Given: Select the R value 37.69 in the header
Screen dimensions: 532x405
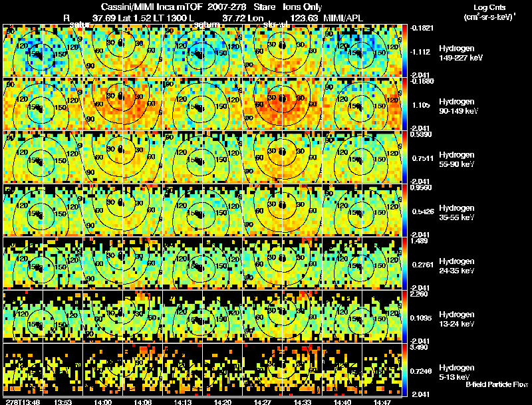Looking at the screenshot, I should coord(104,18).
